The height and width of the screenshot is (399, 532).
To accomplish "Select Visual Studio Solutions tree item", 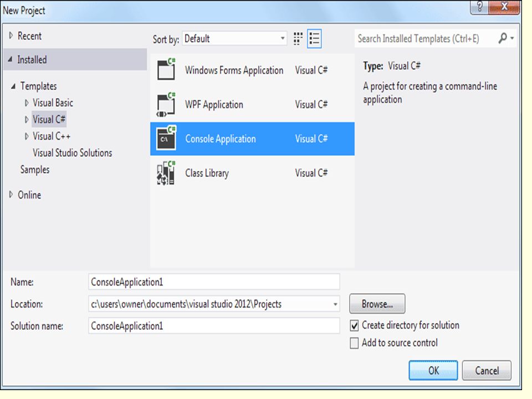I will (x=72, y=153).
